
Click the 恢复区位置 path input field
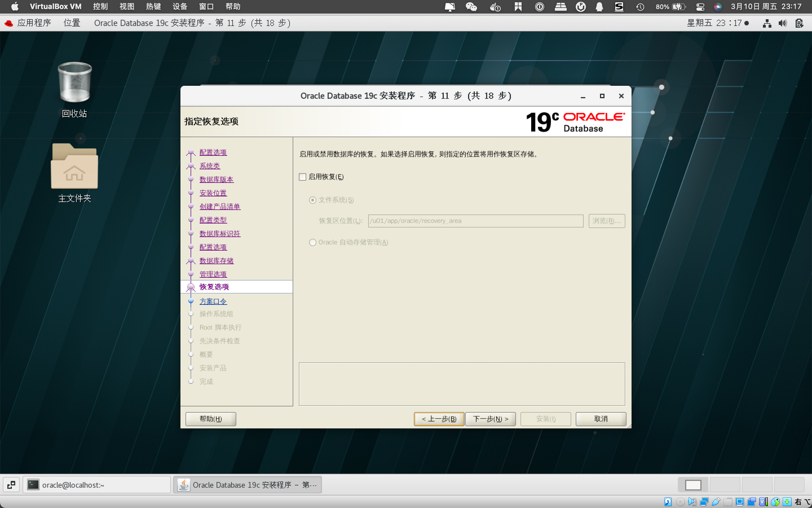point(475,221)
